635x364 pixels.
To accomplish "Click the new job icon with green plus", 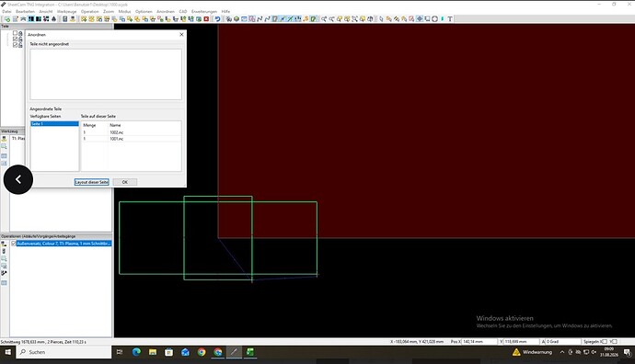I will [x=7, y=19].
